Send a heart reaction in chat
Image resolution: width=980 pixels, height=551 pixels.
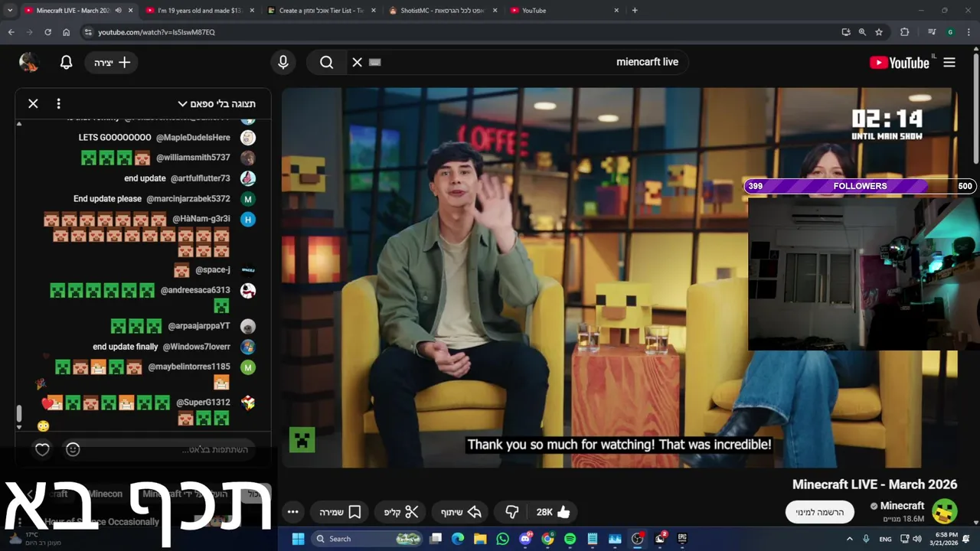42,450
